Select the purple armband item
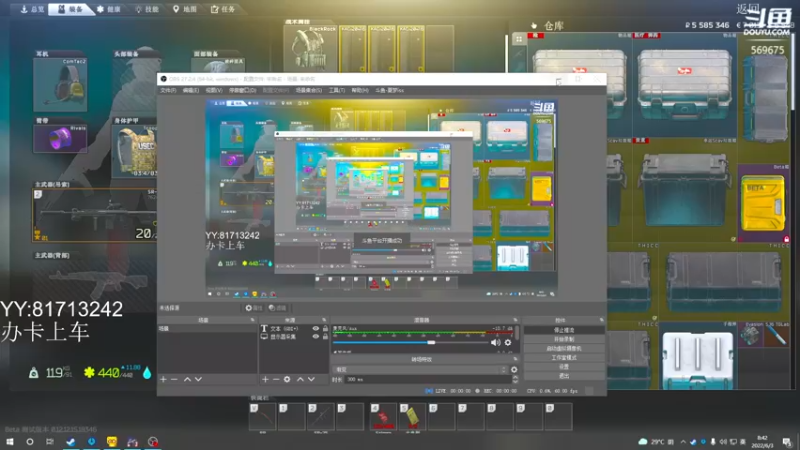Screen dimensions: 800x450 pyautogui.click(x=60, y=138)
